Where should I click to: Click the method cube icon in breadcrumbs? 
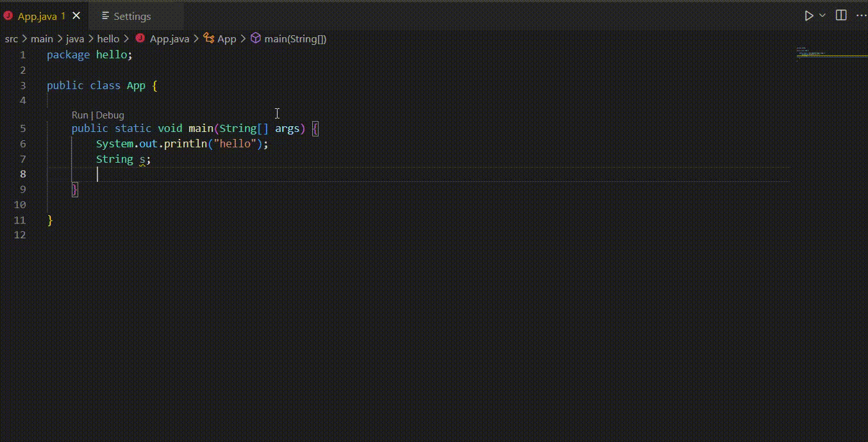coord(255,38)
